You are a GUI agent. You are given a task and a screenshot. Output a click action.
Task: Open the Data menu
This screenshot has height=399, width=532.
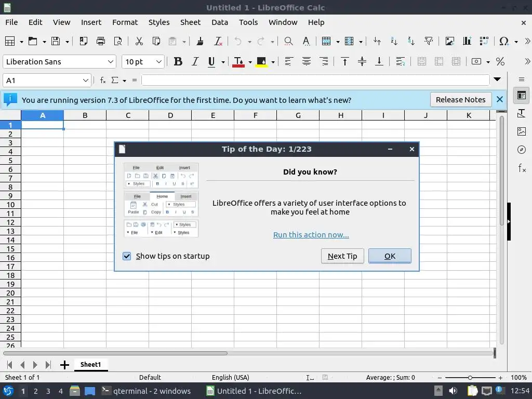pyautogui.click(x=220, y=22)
